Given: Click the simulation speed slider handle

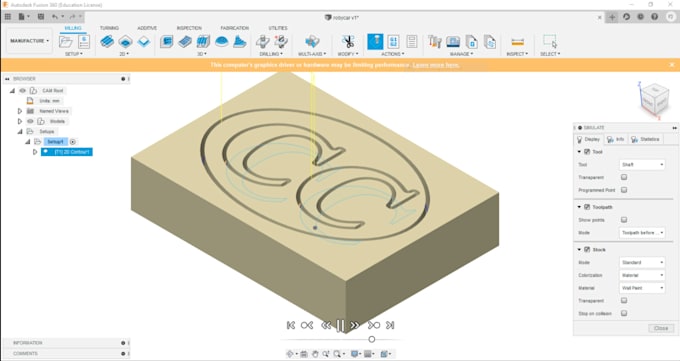Looking at the screenshot, I should tap(372, 339).
